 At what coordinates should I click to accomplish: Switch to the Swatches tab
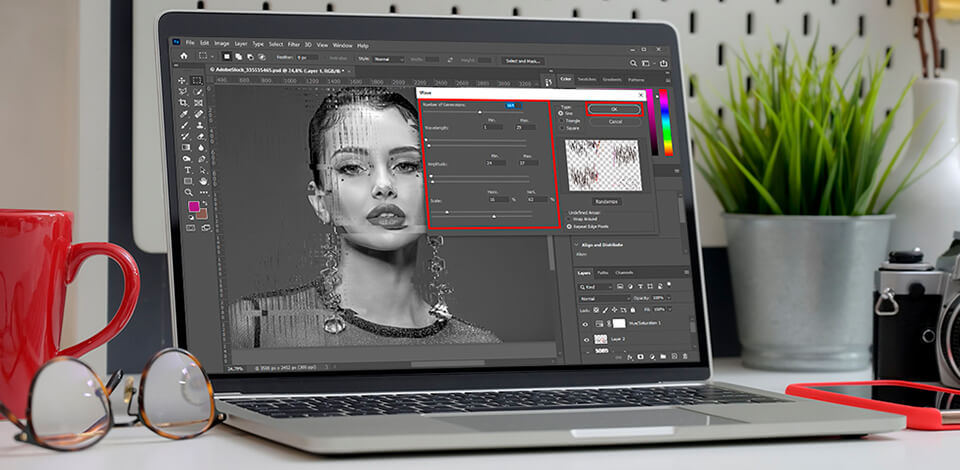pos(587,79)
